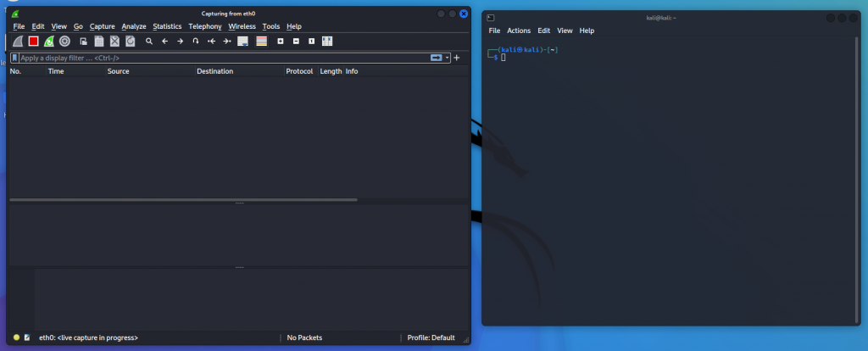The height and width of the screenshot is (351, 868).
Task: Click the Start capture shark fin icon
Action: point(18,41)
